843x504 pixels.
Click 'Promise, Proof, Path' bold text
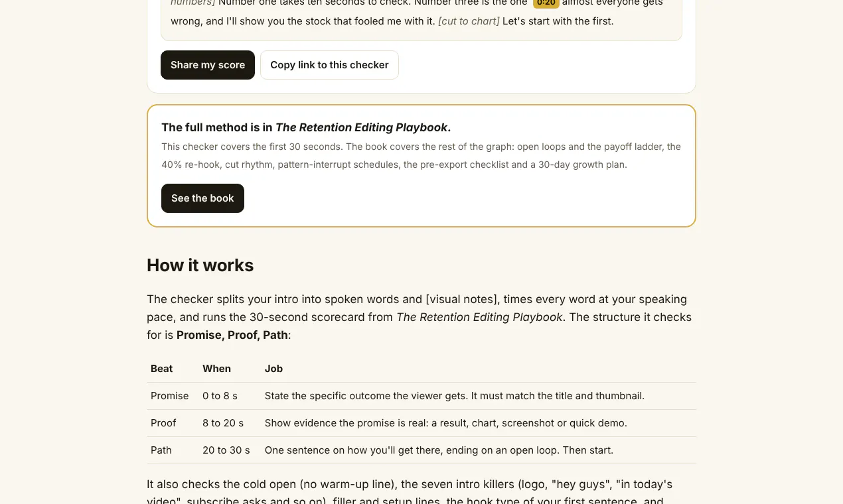(232, 335)
